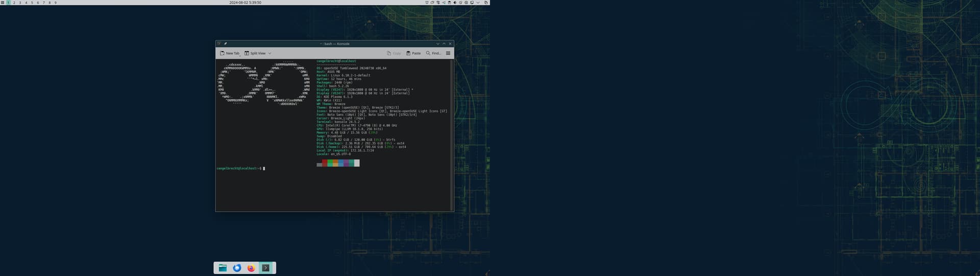980x276 pixels.
Task: Toggle the pin (keep above) titlebar button
Action: pyautogui.click(x=225, y=44)
